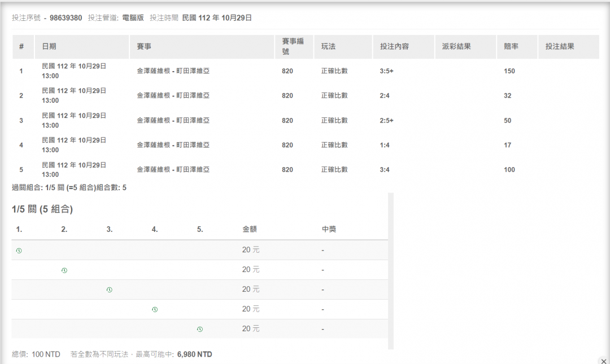Screen dimensions: 610x364
Task: Click bet content 1:4 in row 4
Action: (385, 145)
